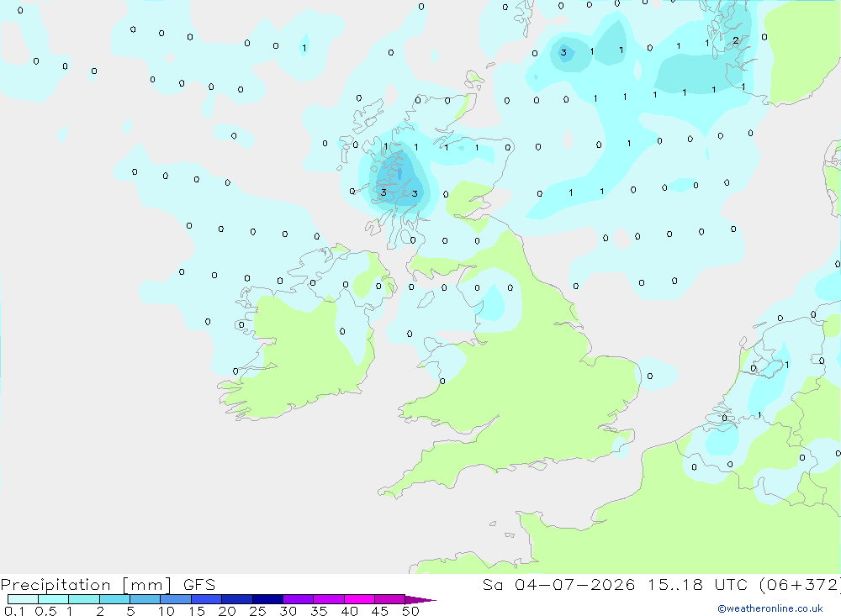
Task: Click the 40–45 mm magenta legend box
Action: [359, 599]
